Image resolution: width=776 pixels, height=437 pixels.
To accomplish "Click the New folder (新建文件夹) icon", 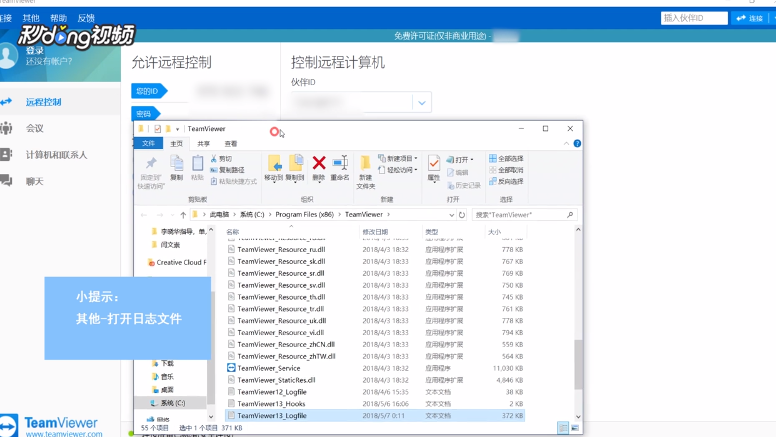I will (365, 162).
